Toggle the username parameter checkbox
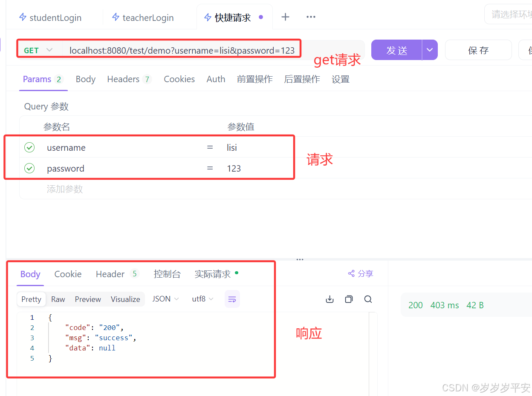 point(29,148)
